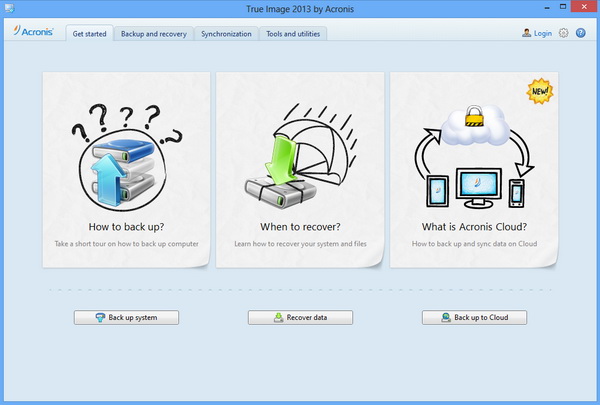Open the Tools and utilities tab
This screenshot has width=600, height=405.
point(293,34)
